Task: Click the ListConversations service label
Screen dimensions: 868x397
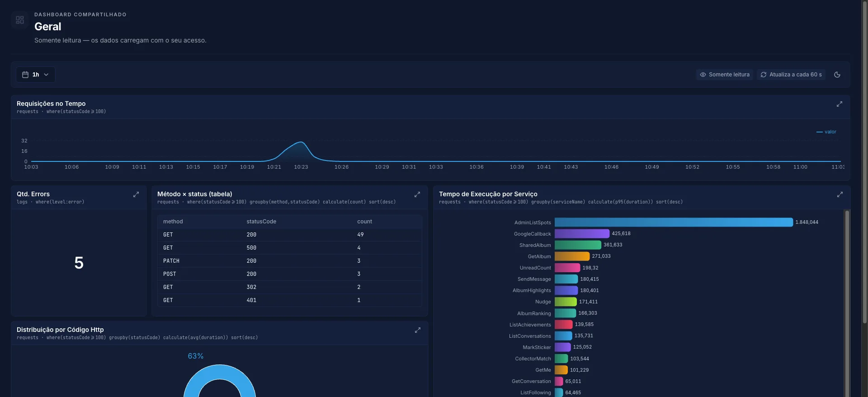Action: pyautogui.click(x=530, y=336)
